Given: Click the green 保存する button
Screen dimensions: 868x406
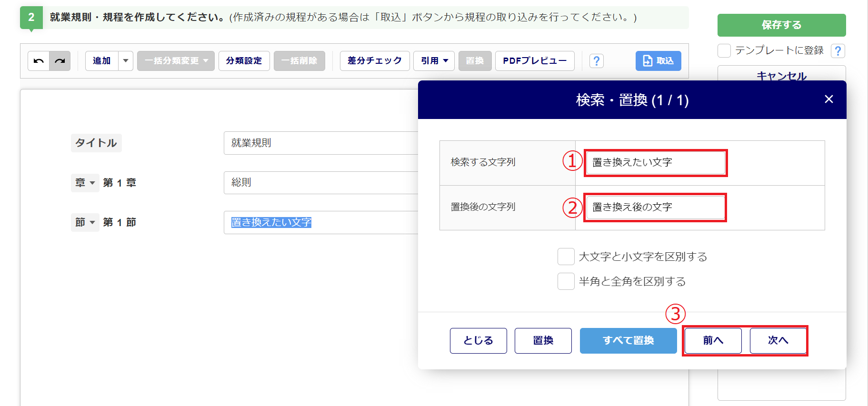Looking at the screenshot, I should [781, 25].
